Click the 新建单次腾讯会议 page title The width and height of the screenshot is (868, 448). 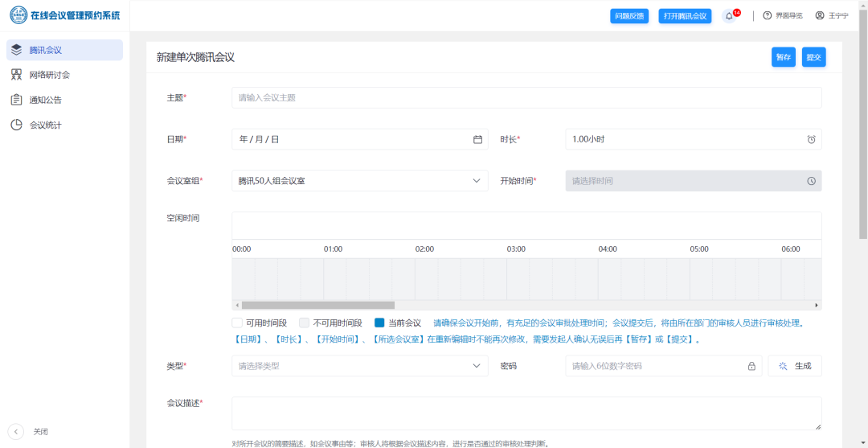pyautogui.click(x=195, y=57)
